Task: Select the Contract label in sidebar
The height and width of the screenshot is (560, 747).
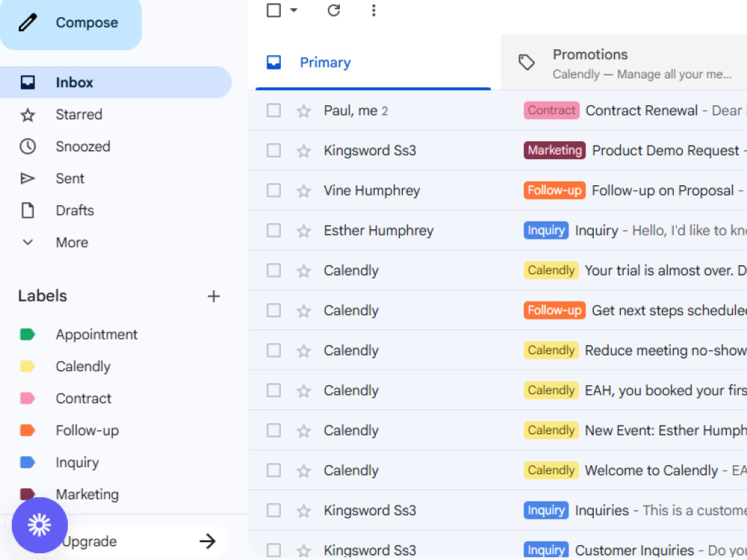Action: point(84,398)
